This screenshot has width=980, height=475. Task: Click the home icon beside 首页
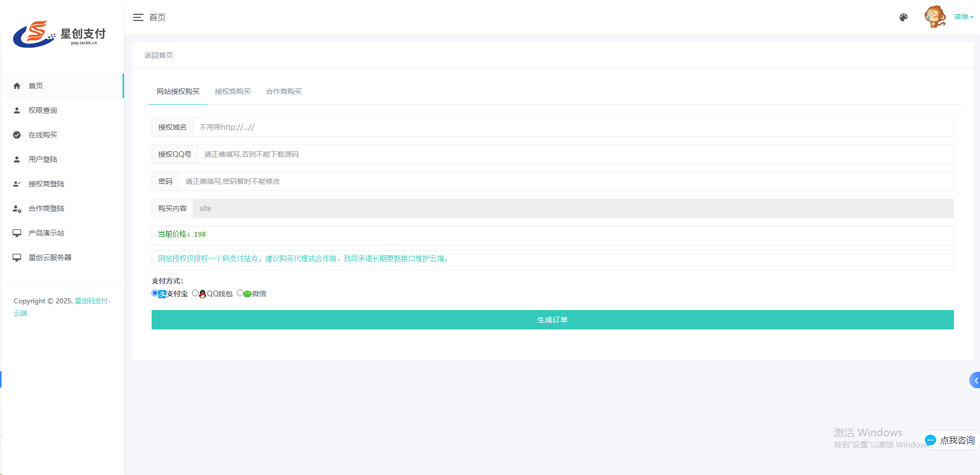click(17, 86)
